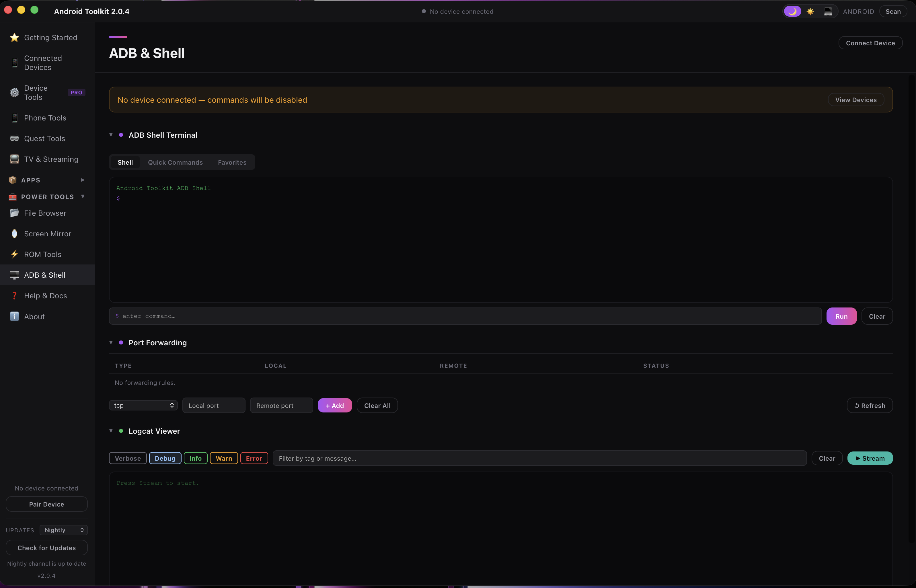Image resolution: width=916 pixels, height=588 pixels.
Task: Select the dark mode moon icon
Action: pyautogui.click(x=792, y=11)
